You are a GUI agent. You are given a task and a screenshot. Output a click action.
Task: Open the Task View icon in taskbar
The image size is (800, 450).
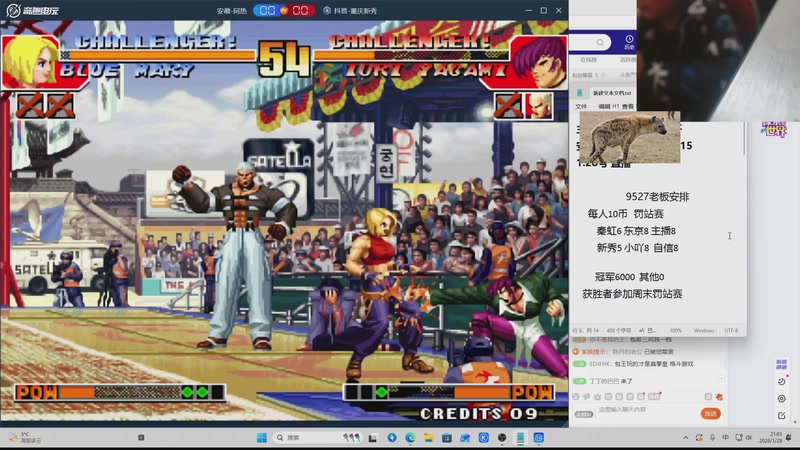coord(373,438)
